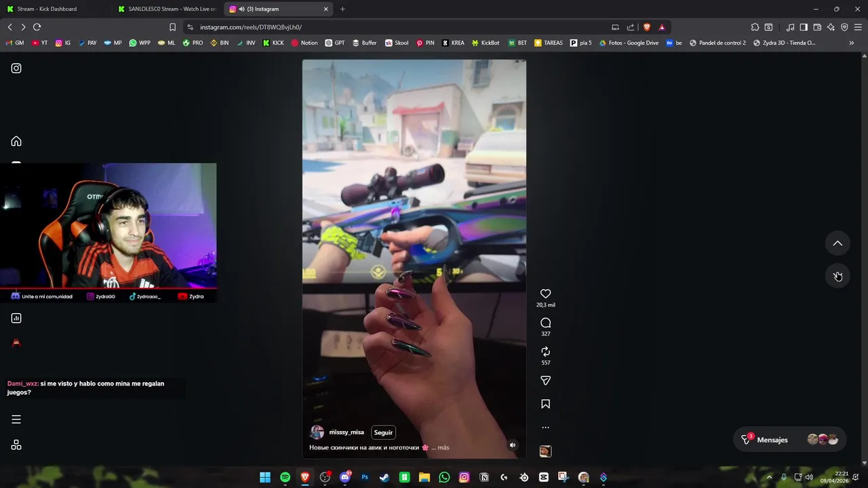The width and height of the screenshot is (868, 488).
Task: Share the reel via paper plane icon
Action: coord(545,380)
